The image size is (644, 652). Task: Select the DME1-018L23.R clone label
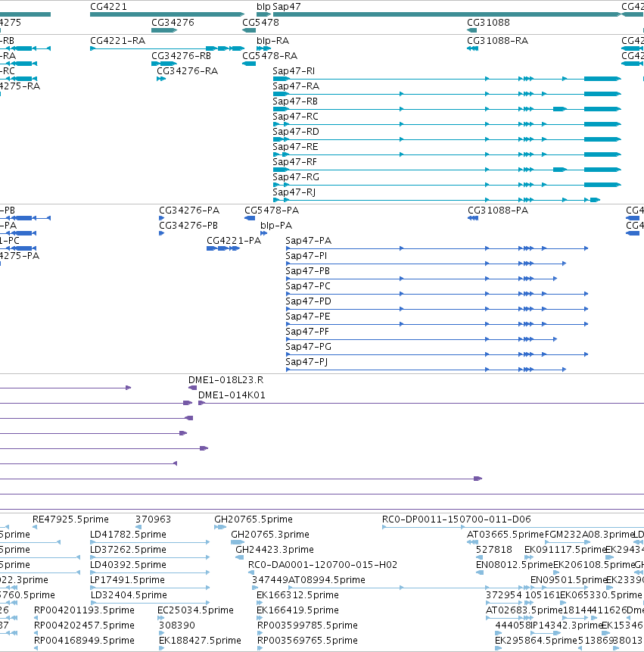pos(226,380)
